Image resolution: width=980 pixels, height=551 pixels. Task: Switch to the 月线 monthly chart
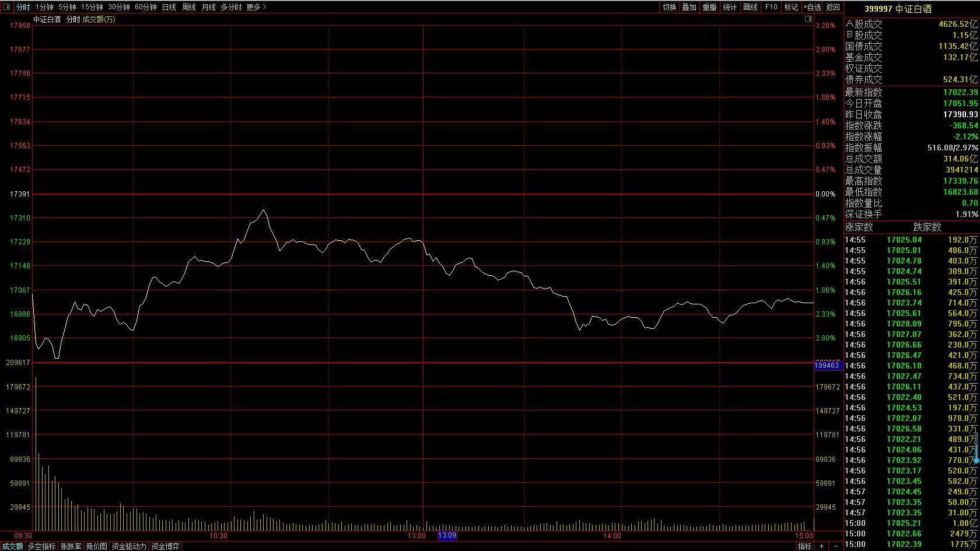(x=208, y=7)
